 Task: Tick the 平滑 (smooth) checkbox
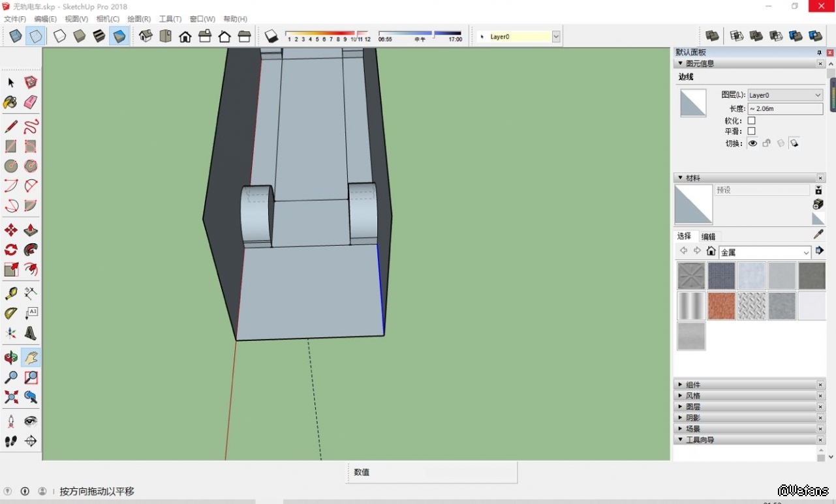coord(751,131)
